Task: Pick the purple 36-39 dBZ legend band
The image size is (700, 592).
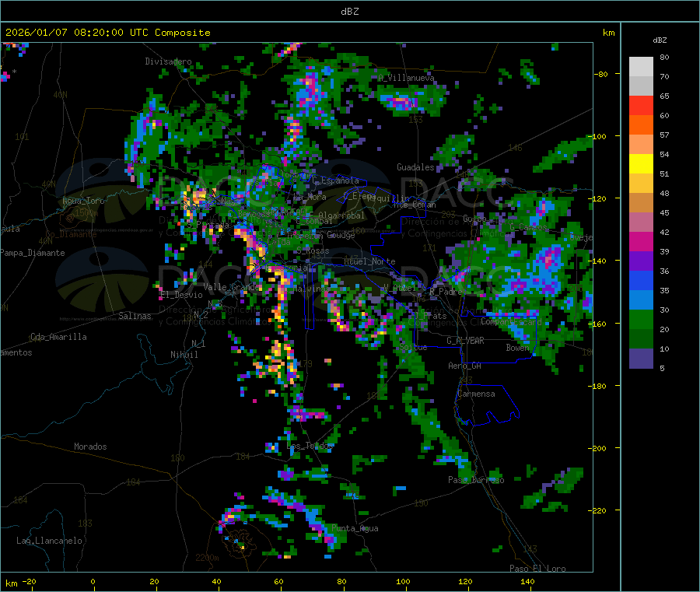Action: (641, 261)
